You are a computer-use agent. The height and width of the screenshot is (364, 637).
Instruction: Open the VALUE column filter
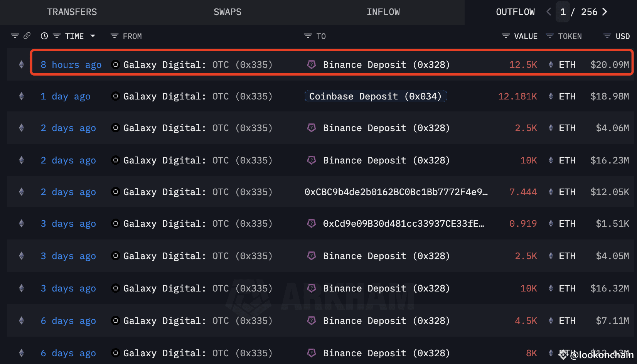point(506,36)
